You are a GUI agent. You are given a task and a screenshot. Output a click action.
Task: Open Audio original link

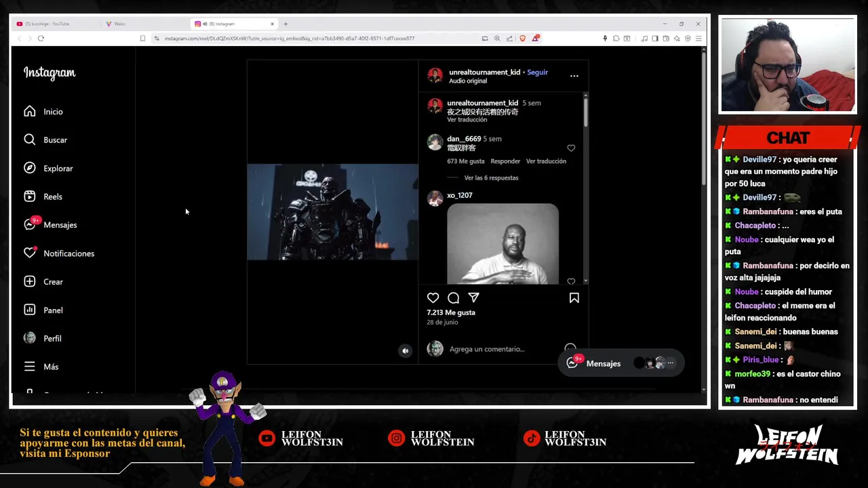468,81
